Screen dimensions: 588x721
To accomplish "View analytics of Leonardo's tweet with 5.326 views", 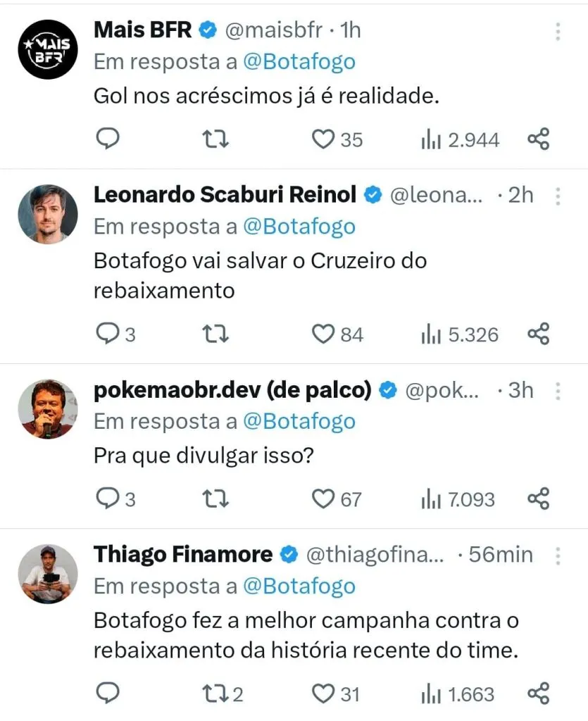I will (459, 334).
